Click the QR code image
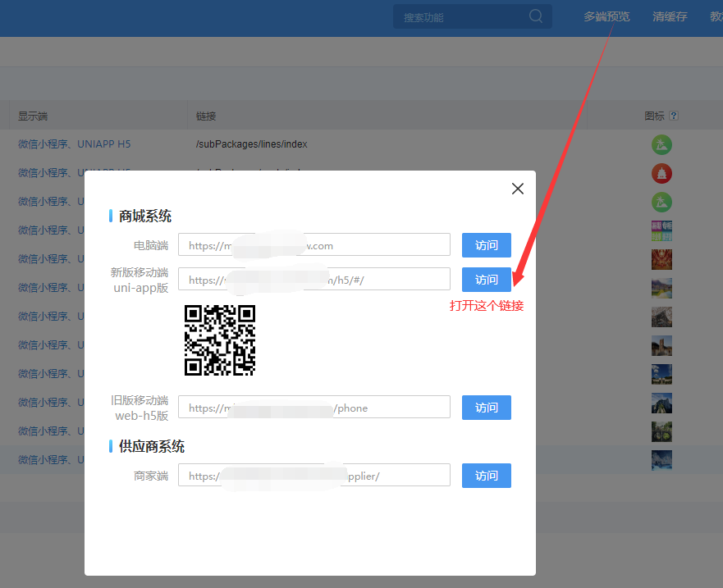The width and height of the screenshot is (723, 588). click(x=220, y=340)
